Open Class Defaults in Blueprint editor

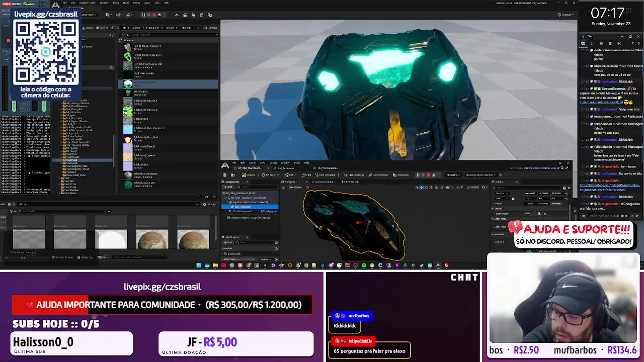click(x=378, y=175)
